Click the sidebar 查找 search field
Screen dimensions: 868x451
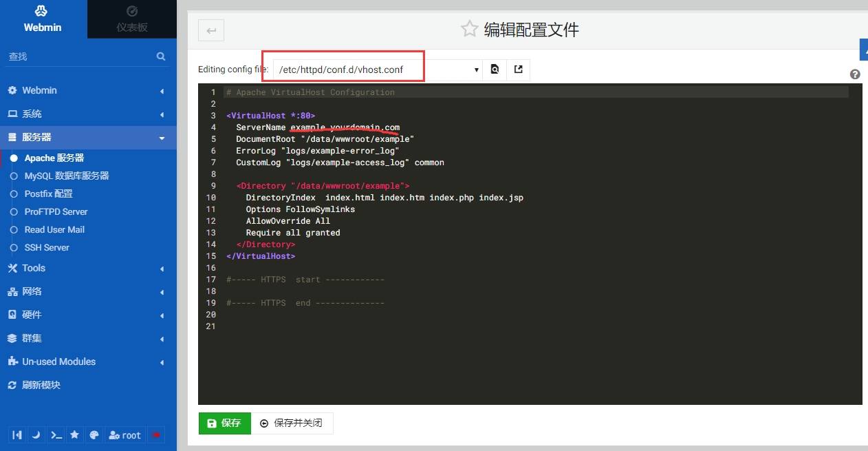pos(79,56)
